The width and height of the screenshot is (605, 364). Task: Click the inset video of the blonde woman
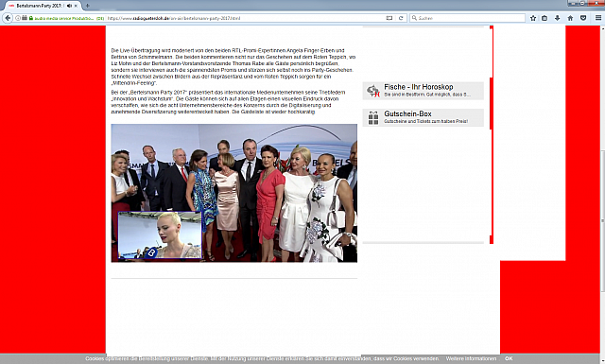tap(160, 235)
